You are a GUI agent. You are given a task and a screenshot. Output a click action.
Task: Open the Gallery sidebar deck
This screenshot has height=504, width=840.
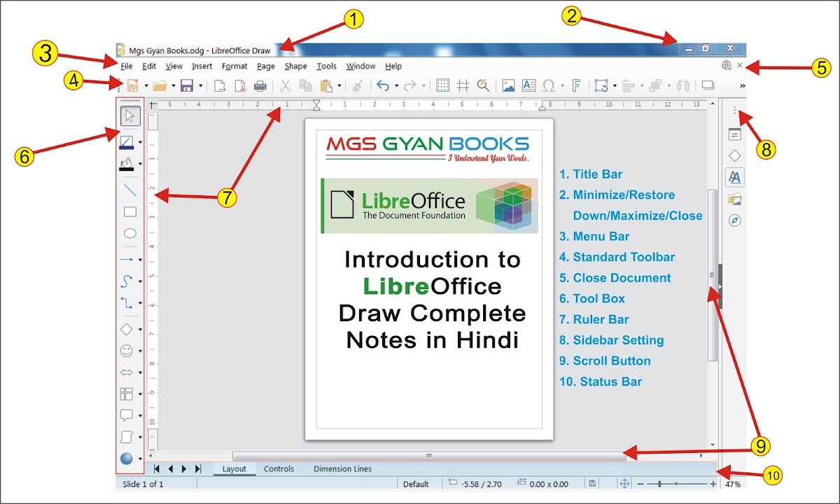point(734,199)
